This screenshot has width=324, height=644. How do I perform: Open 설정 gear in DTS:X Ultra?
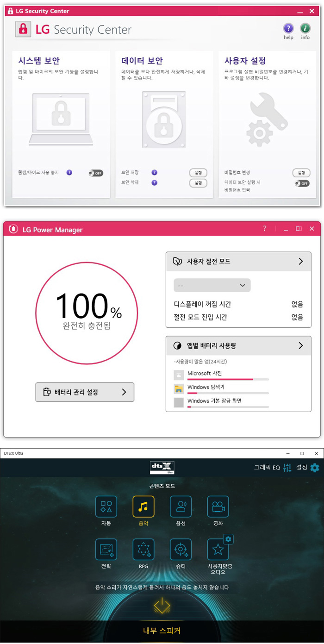click(315, 468)
